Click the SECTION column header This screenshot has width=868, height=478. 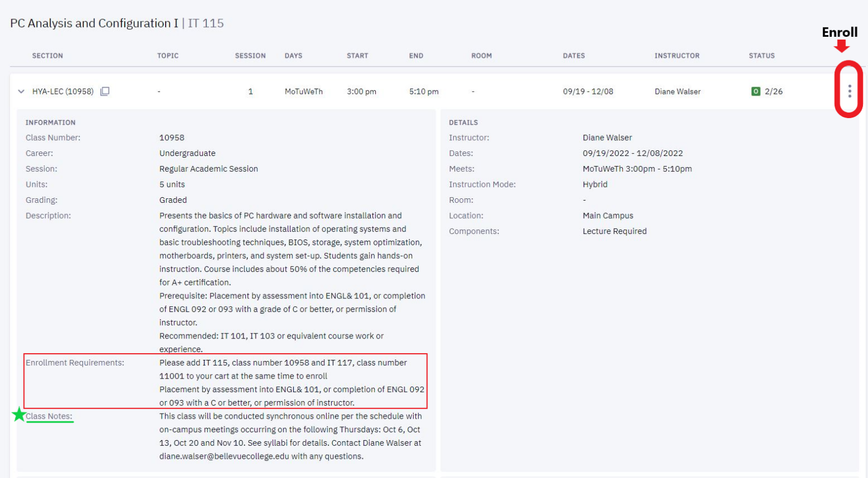[x=47, y=55]
